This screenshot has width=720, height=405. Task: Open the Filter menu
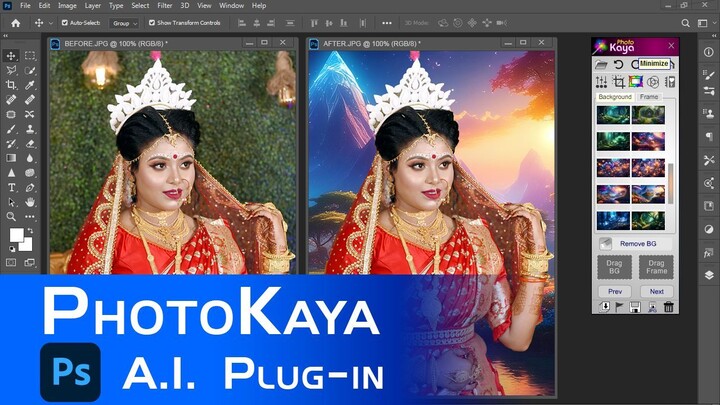164,6
